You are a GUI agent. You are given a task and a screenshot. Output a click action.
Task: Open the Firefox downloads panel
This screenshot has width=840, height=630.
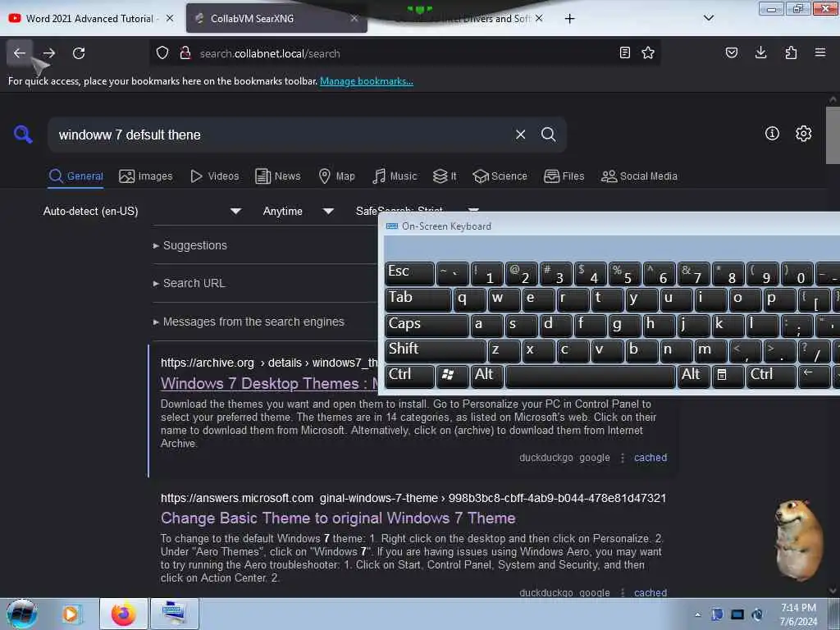[x=760, y=52]
